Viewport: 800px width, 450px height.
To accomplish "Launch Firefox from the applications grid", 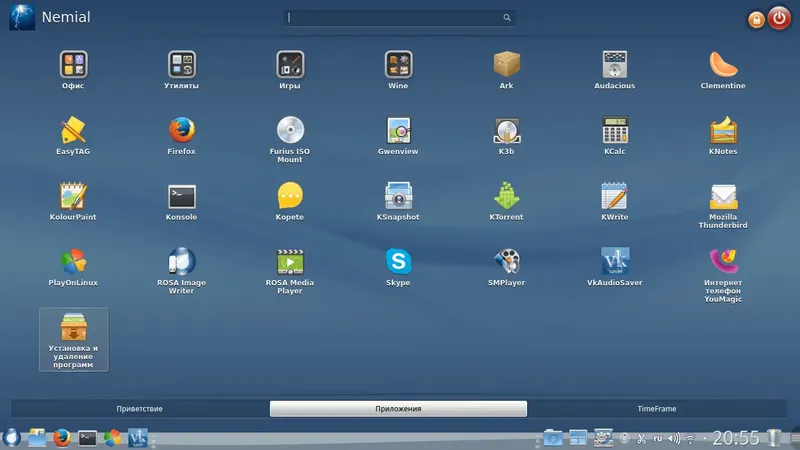I will [182, 136].
